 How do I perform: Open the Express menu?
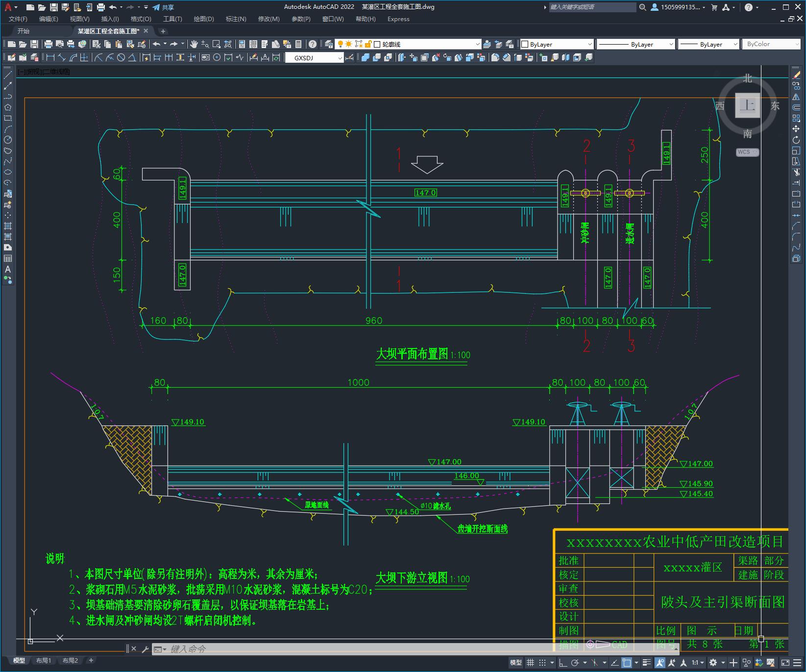pos(398,19)
